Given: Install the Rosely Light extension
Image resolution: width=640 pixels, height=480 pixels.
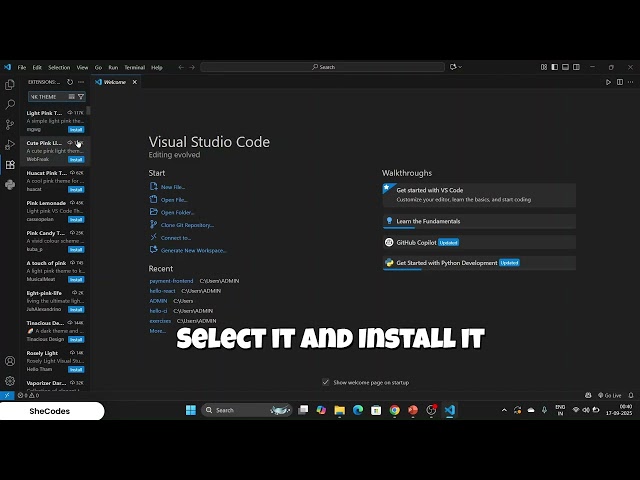Looking at the screenshot, I should click(x=76, y=370).
